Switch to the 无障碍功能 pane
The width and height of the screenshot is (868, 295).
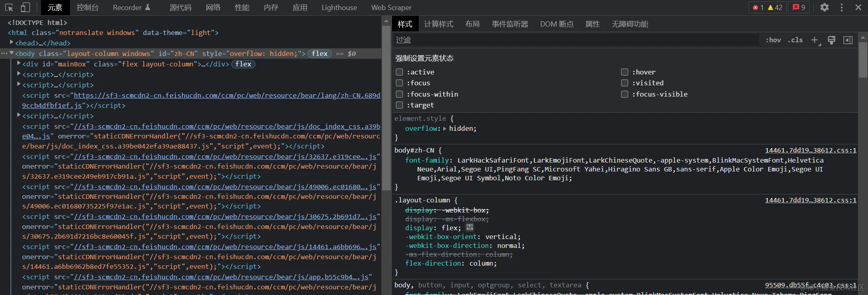coord(630,24)
